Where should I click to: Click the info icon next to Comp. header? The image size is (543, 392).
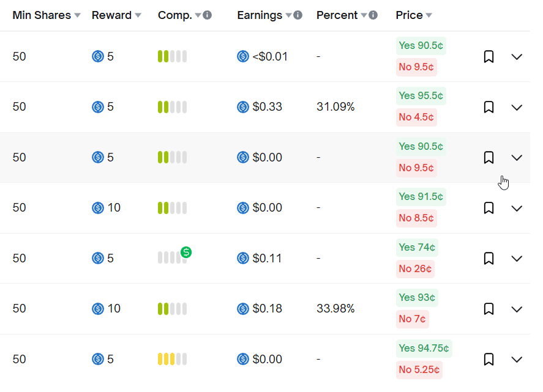[x=208, y=15]
